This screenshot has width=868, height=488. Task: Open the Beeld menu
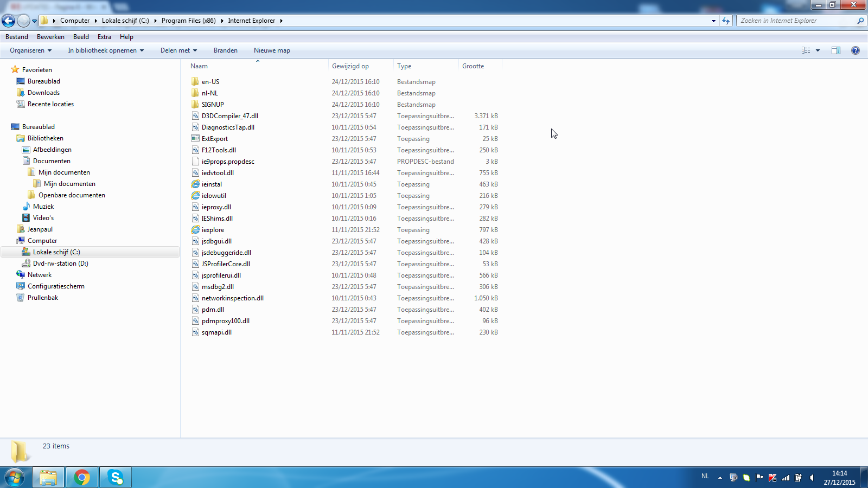point(81,37)
